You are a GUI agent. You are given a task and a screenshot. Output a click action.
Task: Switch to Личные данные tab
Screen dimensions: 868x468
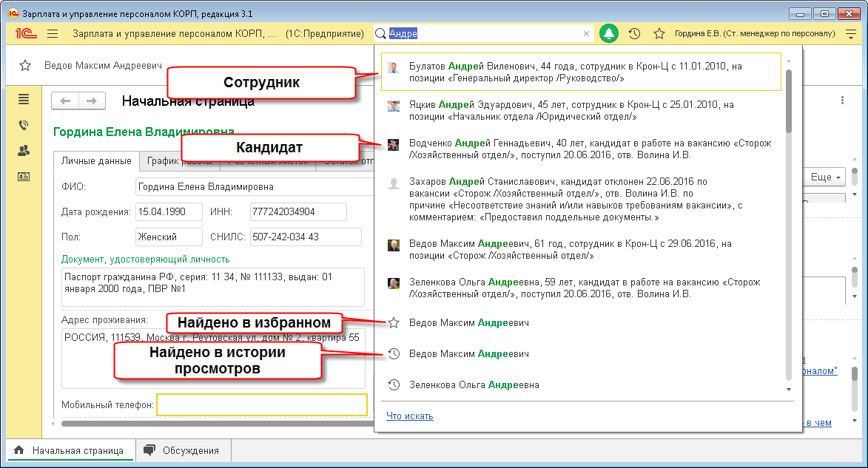coord(96,161)
